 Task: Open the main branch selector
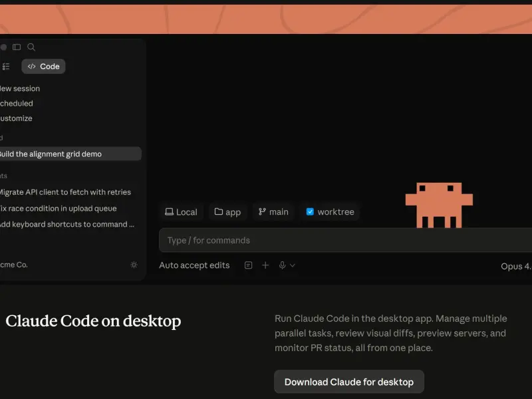(x=273, y=212)
